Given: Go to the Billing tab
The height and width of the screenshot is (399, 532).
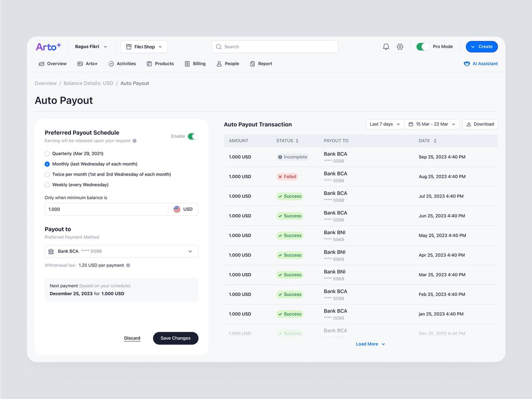Looking at the screenshot, I should pyautogui.click(x=195, y=64).
